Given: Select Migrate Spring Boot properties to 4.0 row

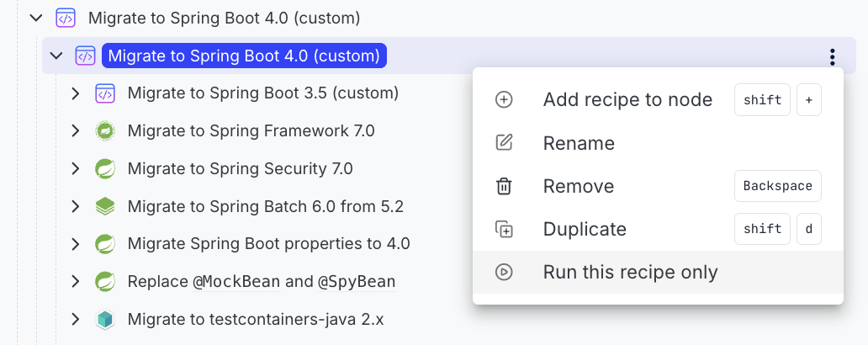Looking at the screenshot, I should (x=268, y=244).
